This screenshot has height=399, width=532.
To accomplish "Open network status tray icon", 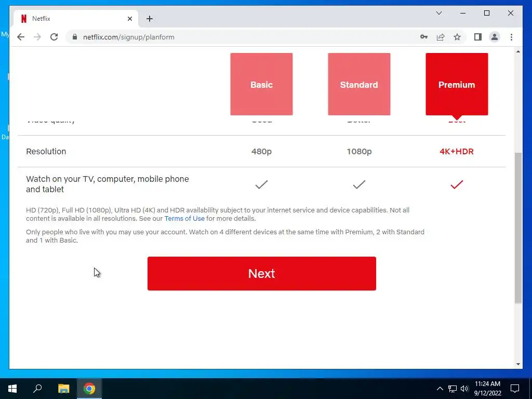I will [x=453, y=389].
